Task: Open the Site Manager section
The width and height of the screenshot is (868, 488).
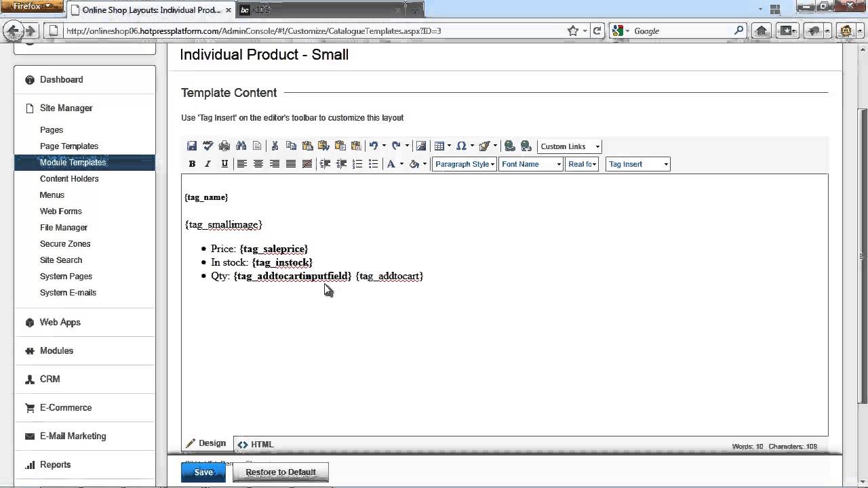Action: [x=66, y=108]
